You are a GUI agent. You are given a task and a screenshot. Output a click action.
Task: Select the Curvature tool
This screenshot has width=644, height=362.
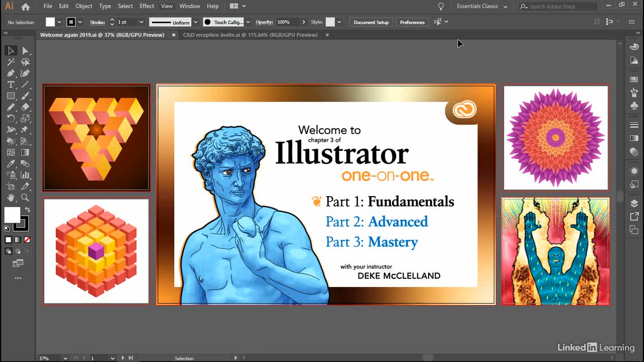25,73
